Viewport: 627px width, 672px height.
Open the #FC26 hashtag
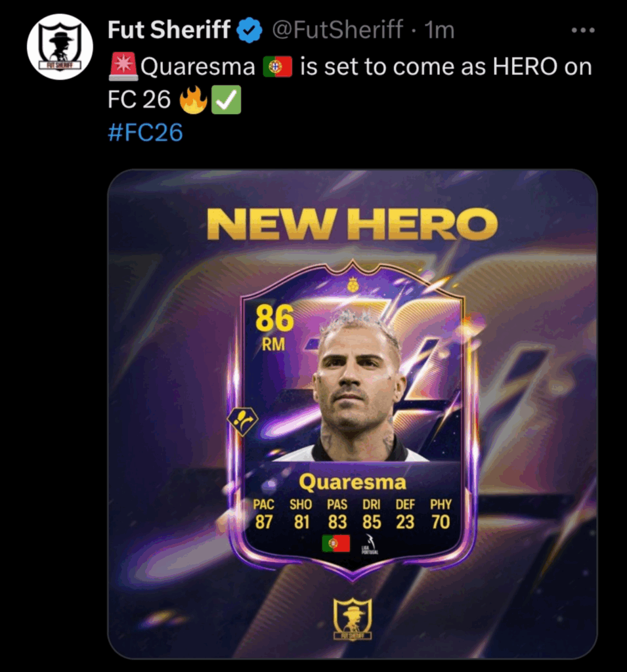[145, 132]
